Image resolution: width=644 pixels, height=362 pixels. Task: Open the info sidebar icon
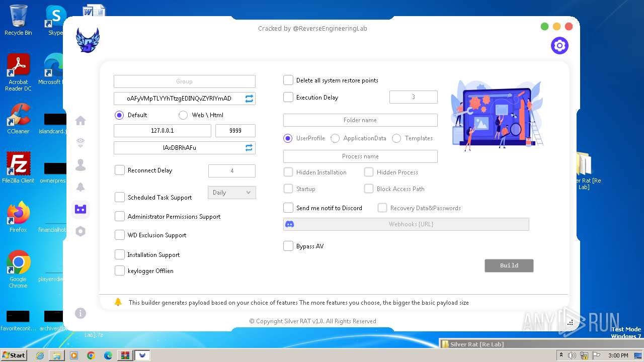(80, 313)
